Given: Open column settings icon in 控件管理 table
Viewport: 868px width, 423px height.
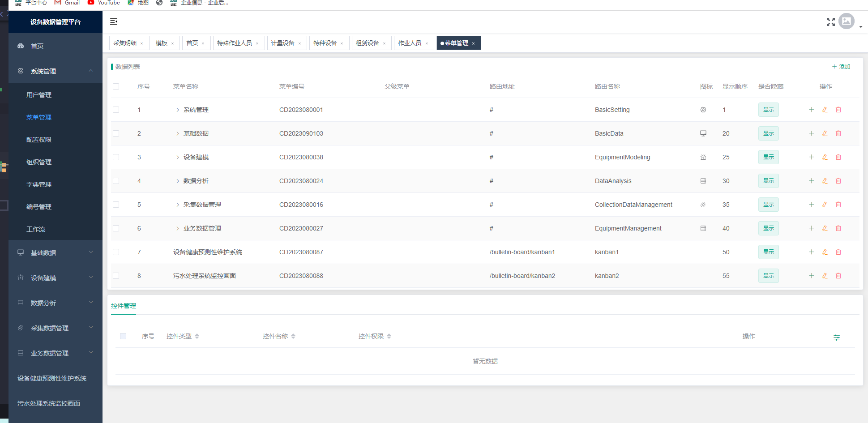Looking at the screenshot, I should 837,338.
